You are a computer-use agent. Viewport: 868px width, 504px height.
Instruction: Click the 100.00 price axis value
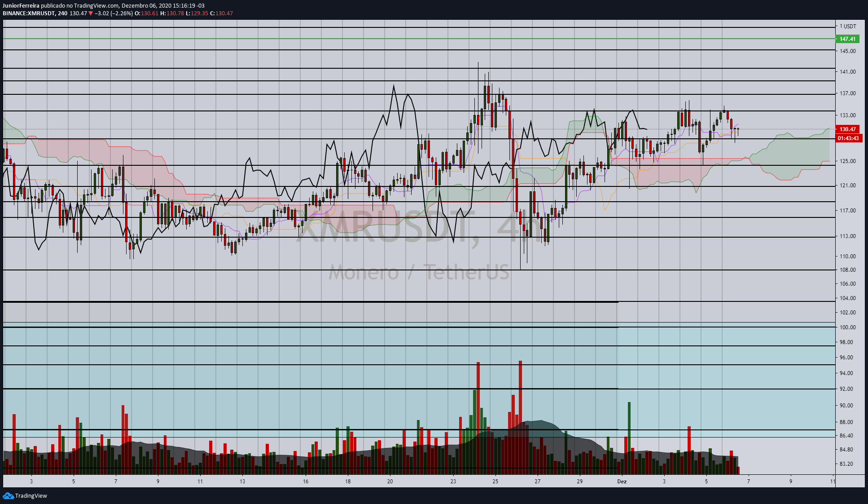[848, 327]
